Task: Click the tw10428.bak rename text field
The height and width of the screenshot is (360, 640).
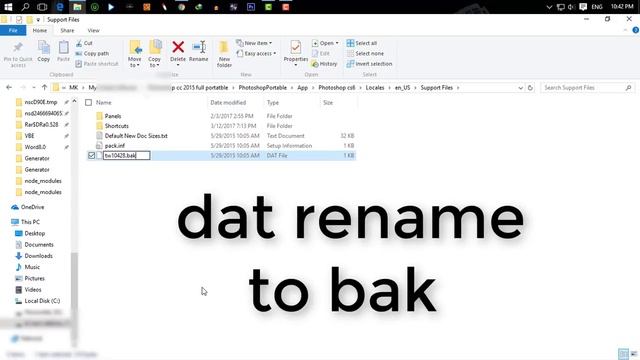Action: coord(127,156)
